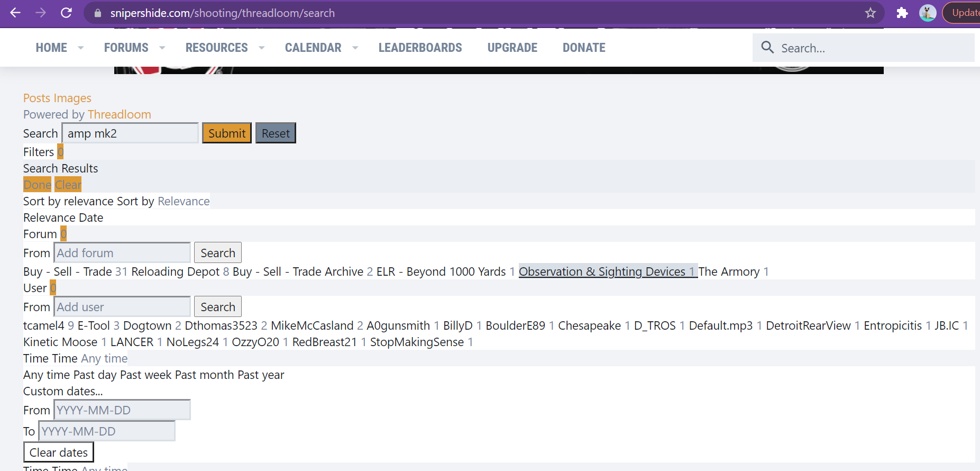This screenshot has width=980, height=471.
Task: Click the magnifier icon in site search
Action: point(767,48)
